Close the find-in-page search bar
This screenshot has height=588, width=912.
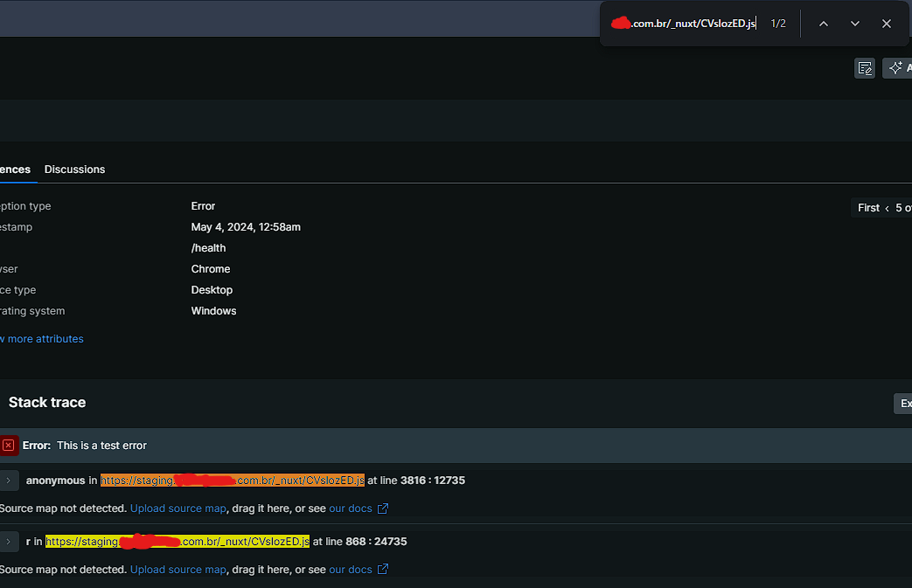pos(887,24)
